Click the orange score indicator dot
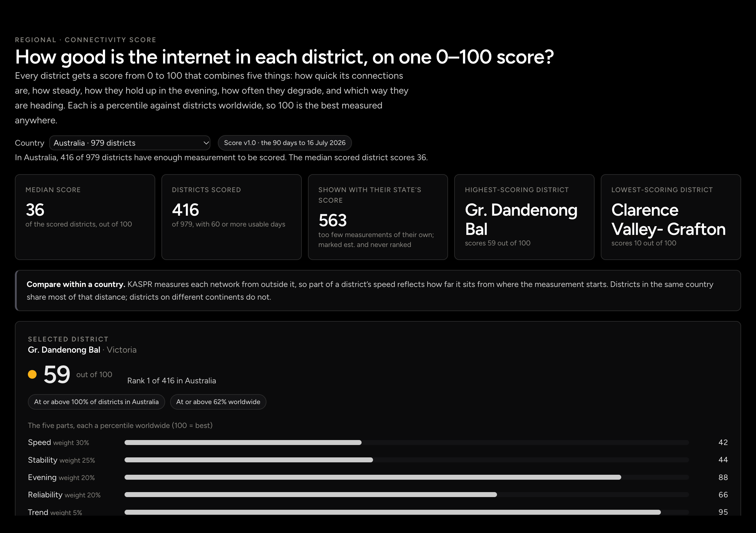 (32, 375)
